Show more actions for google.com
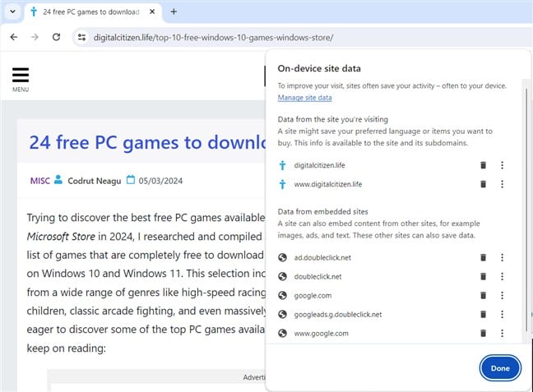This screenshot has height=392, width=533. (502, 295)
